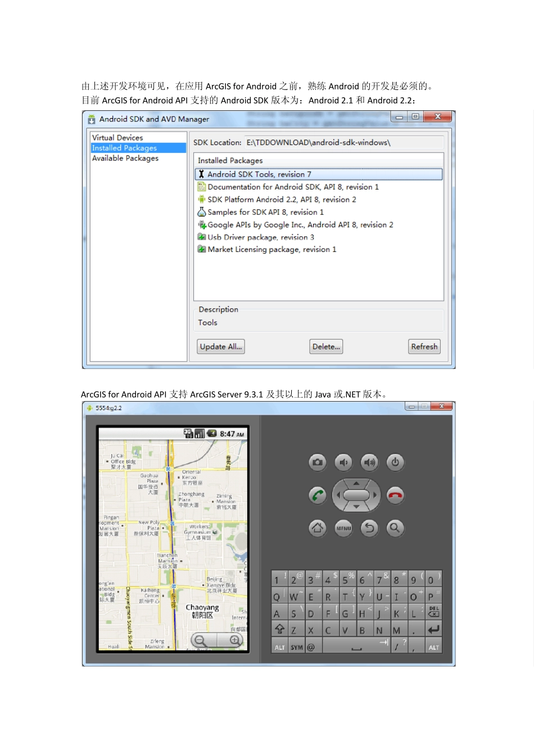534x756 pixels.
Task: Click the spacebar on emulator keyboard
Action: point(356,646)
